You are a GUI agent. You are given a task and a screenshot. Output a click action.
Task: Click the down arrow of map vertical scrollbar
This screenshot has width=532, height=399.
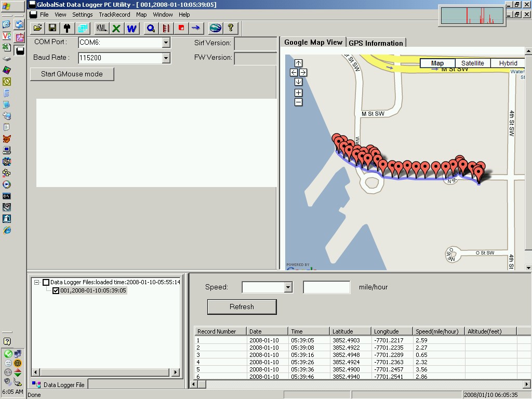[x=528, y=268]
